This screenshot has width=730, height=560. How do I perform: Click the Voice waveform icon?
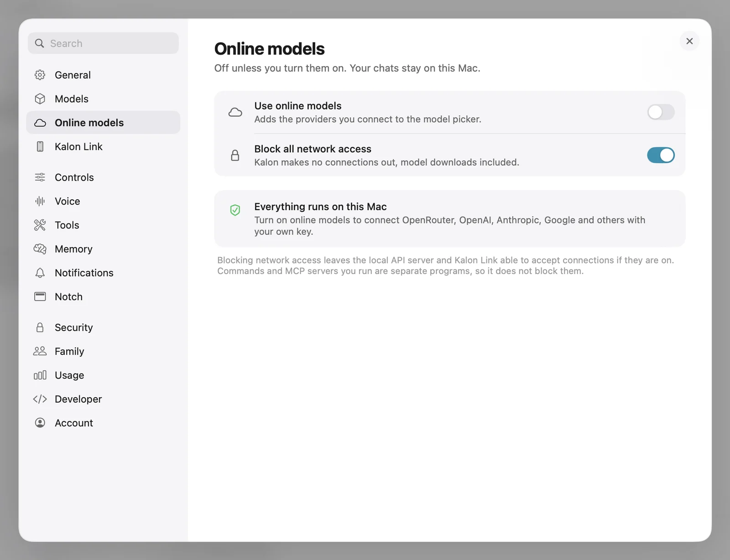[40, 201]
